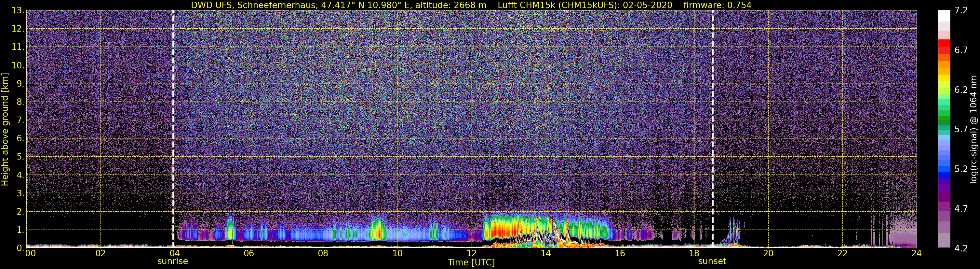
Task: Click the height axis tick label "5."
Action: [20, 157]
